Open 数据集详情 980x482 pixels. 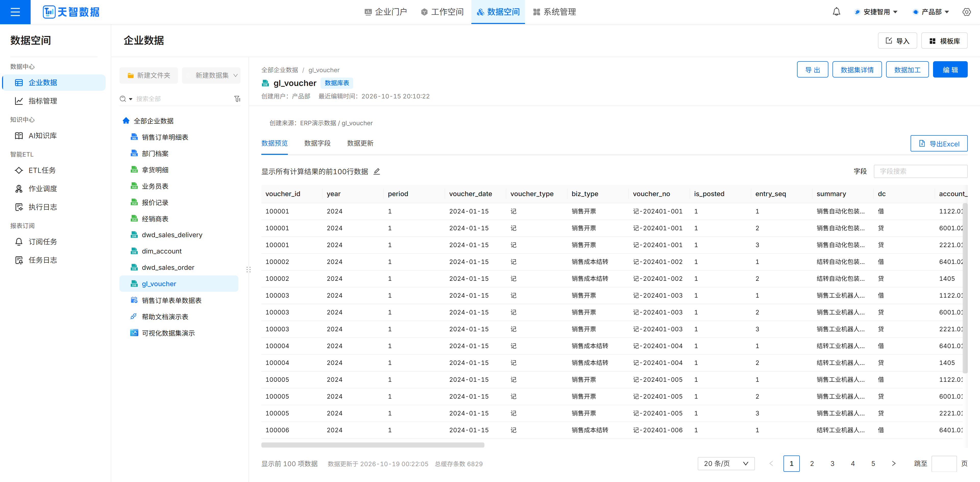(857, 70)
